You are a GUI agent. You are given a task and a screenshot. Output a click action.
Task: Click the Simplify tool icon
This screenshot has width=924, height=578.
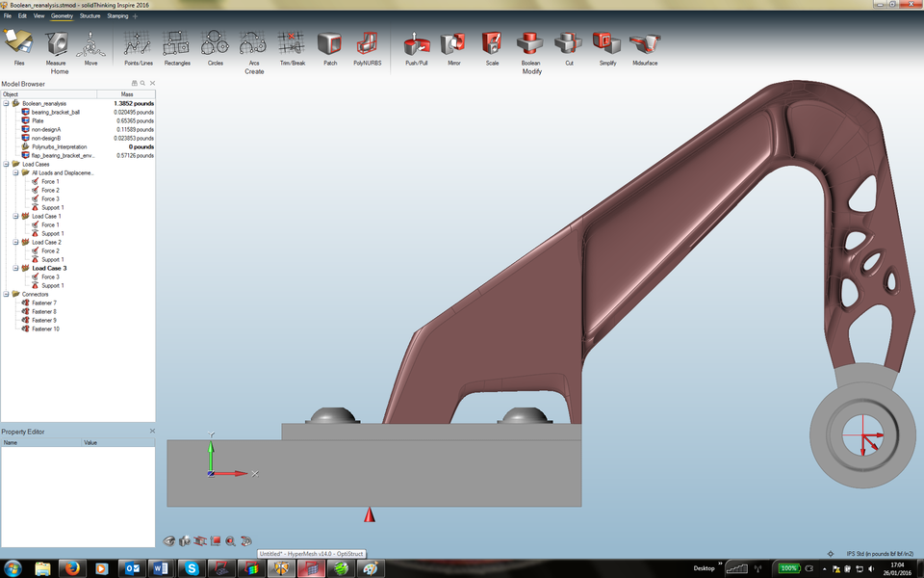[607, 43]
